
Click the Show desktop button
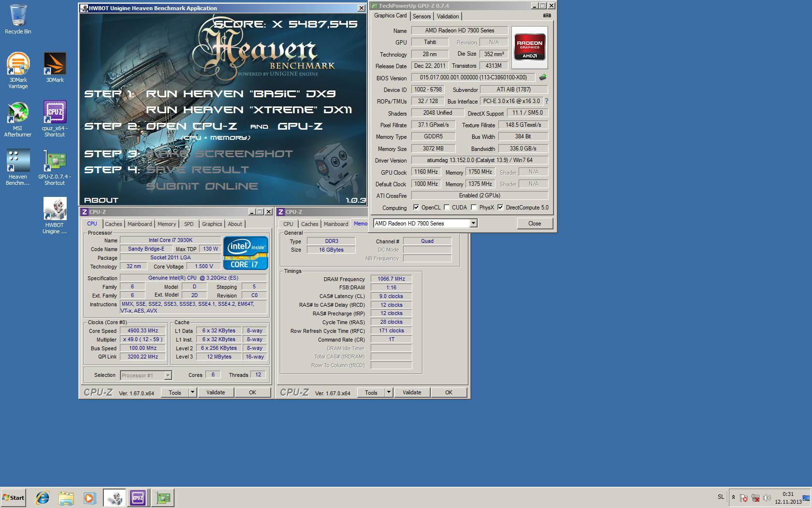pyautogui.click(x=807, y=497)
